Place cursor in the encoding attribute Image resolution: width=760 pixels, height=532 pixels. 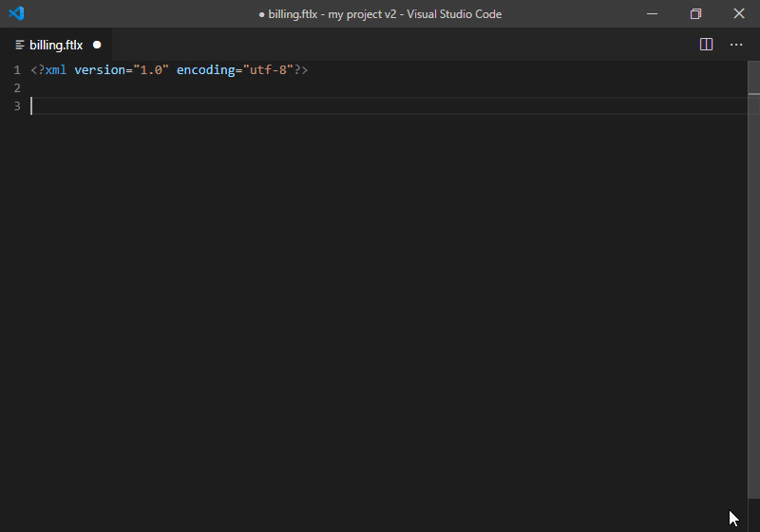click(205, 70)
